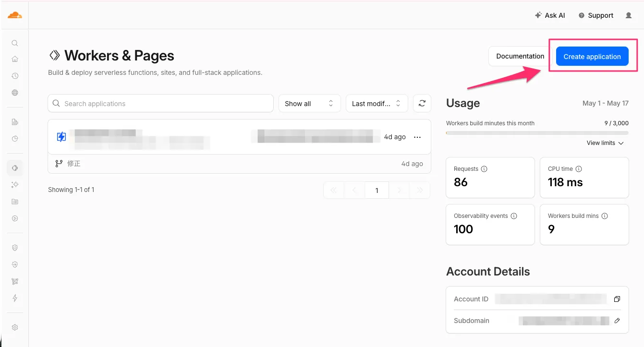Go to the home sidebar icon
Screen dimensions: 644x347
(15, 60)
